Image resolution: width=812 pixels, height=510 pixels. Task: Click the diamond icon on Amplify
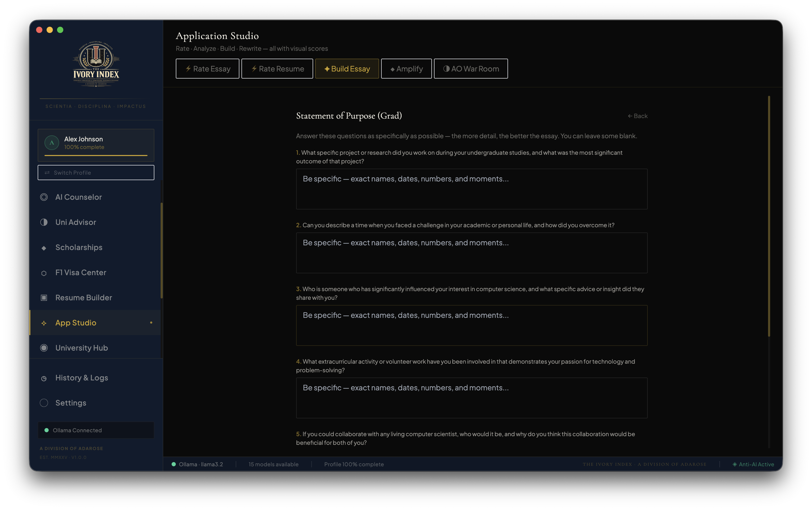(392, 69)
